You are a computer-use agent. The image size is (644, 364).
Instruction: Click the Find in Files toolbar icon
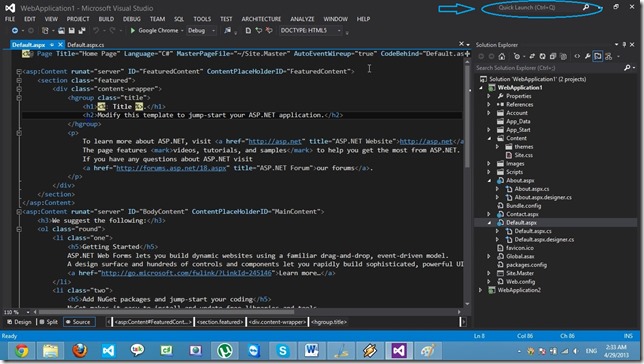(228, 30)
